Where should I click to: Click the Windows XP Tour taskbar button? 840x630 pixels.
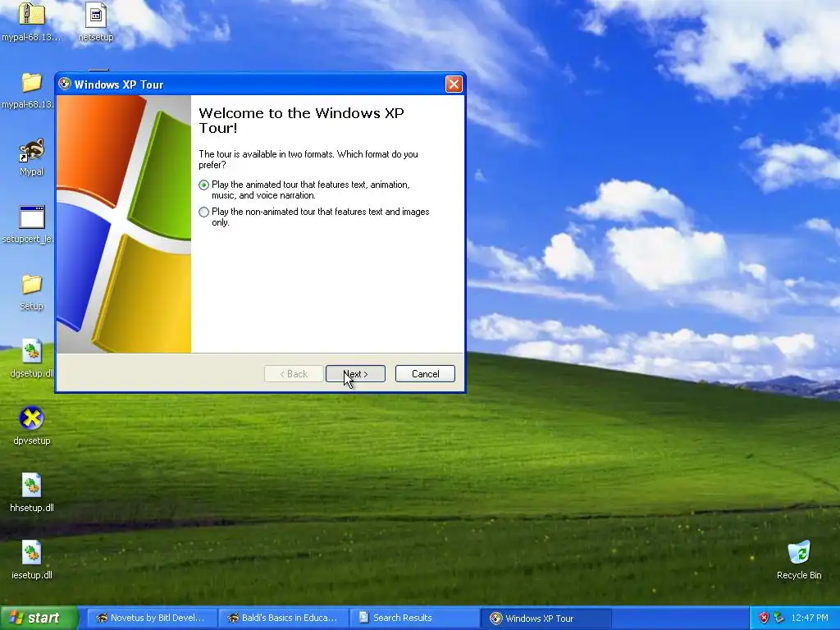pos(546,619)
